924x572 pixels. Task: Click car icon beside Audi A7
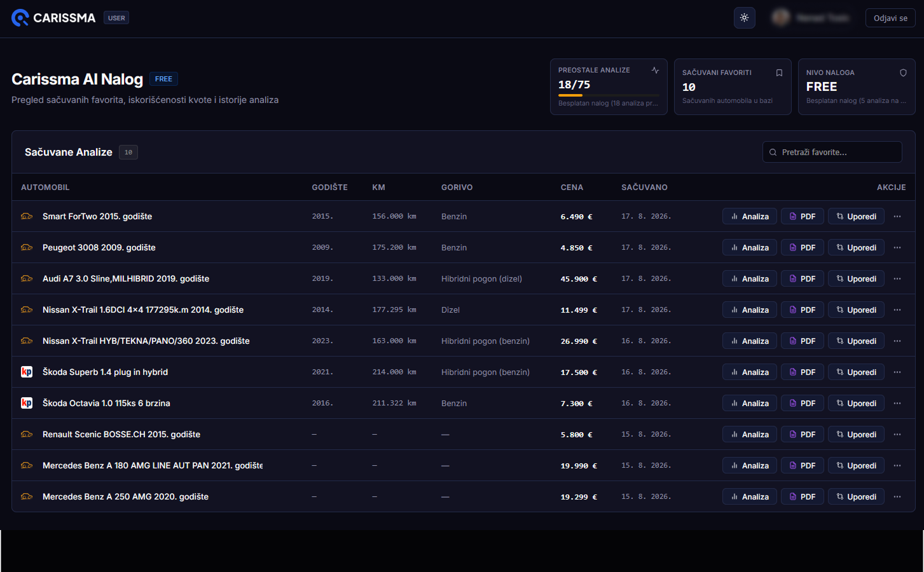pos(27,279)
